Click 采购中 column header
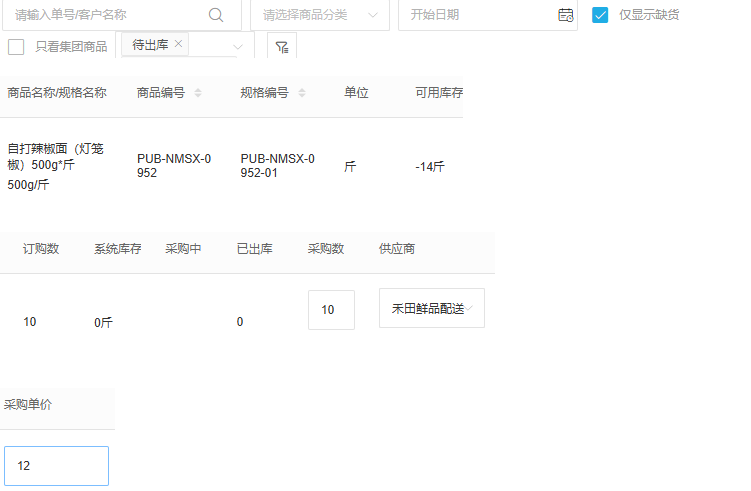The height and width of the screenshot is (491, 751). click(183, 249)
